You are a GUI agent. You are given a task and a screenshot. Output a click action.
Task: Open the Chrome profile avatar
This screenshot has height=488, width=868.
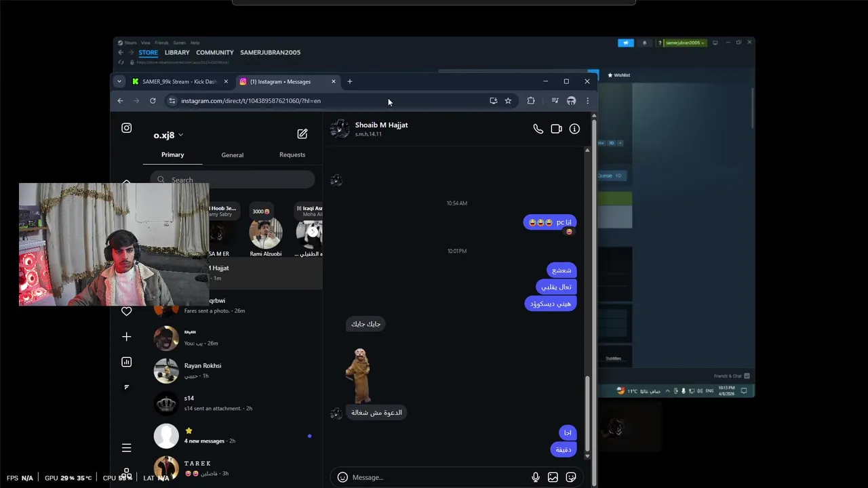571,101
